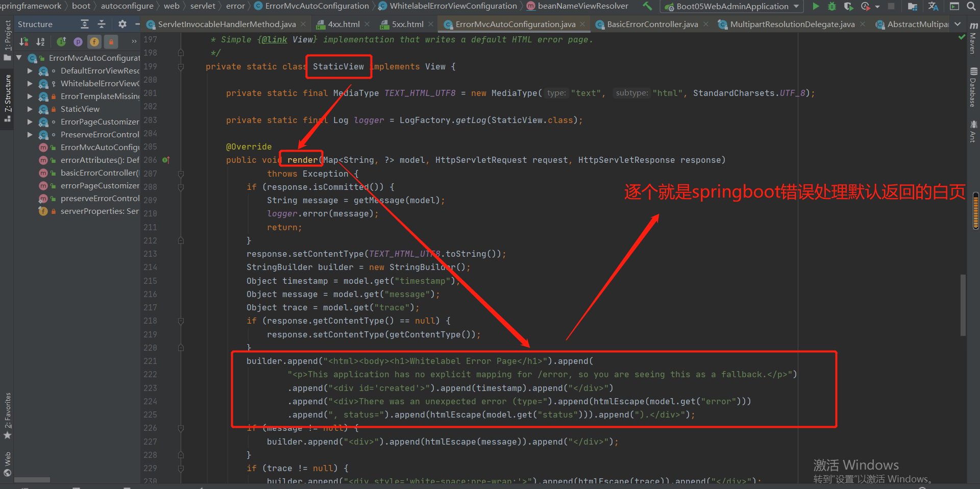The height and width of the screenshot is (489, 980).
Task: Open the Structure panel settings gear
Action: point(122,24)
